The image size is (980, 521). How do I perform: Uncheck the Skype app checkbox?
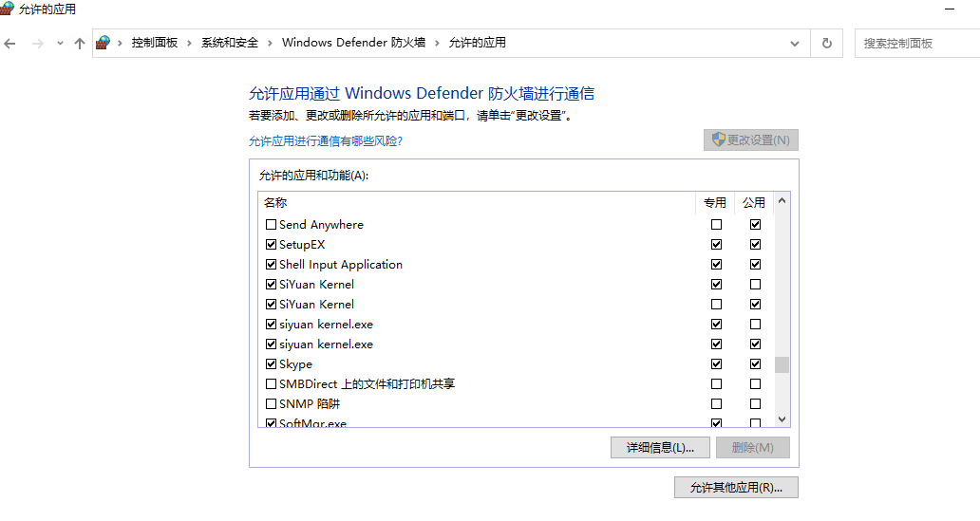271,364
